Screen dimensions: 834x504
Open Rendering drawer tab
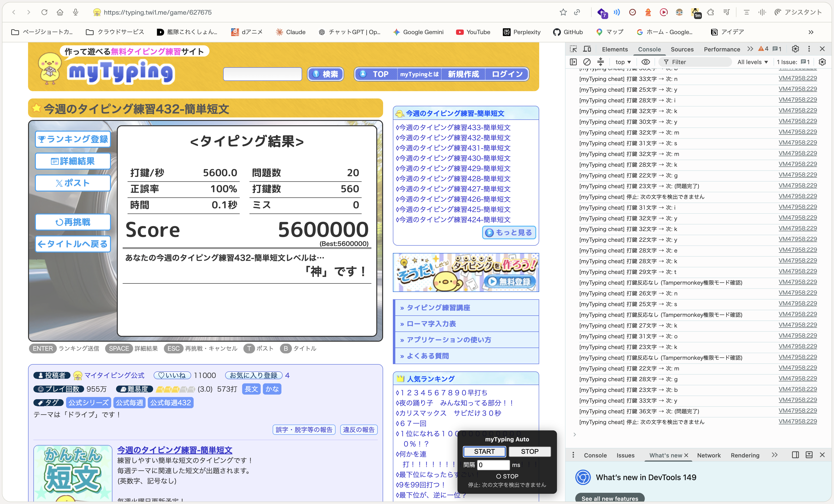(x=745, y=455)
